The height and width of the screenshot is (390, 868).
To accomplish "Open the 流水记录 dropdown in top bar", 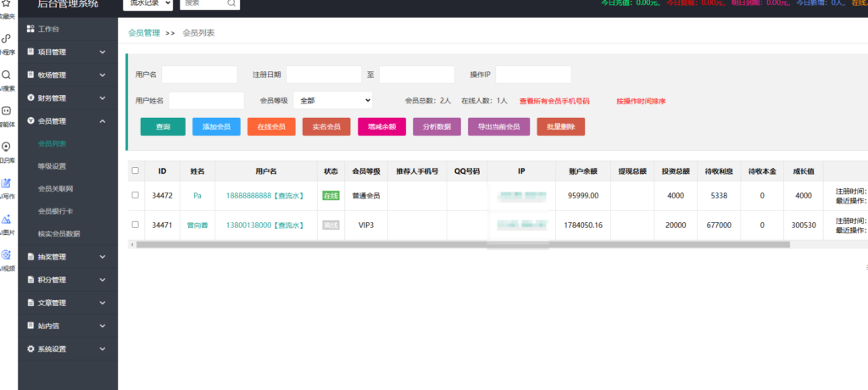I will click(147, 3).
